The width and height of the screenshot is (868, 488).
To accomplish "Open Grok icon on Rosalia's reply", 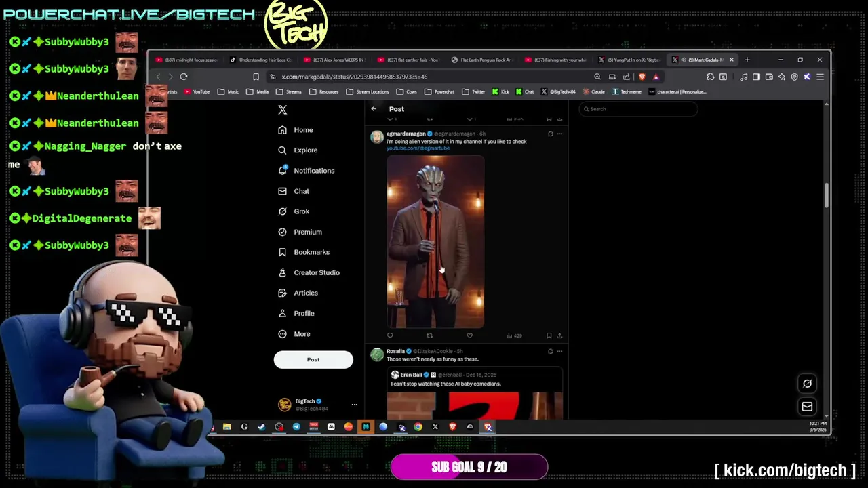I will pyautogui.click(x=551, y=351).
